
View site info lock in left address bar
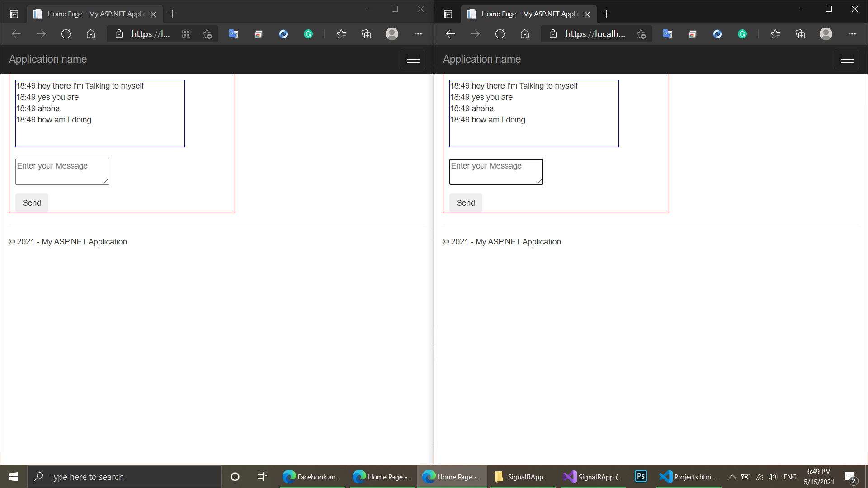pos(119,34)
